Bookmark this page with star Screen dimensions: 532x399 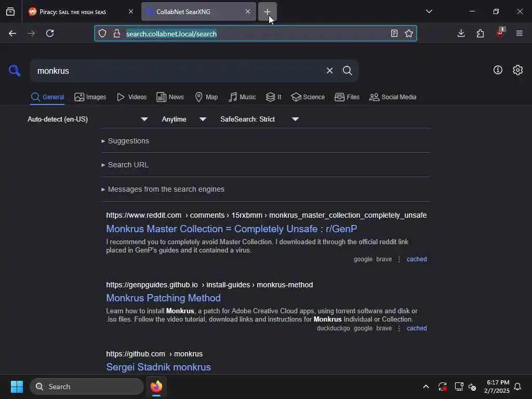pos(409,33)
